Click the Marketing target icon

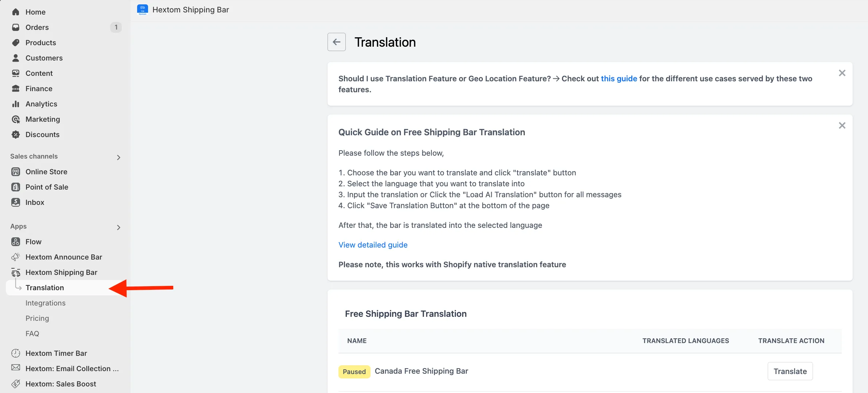(x=16, y=119)
